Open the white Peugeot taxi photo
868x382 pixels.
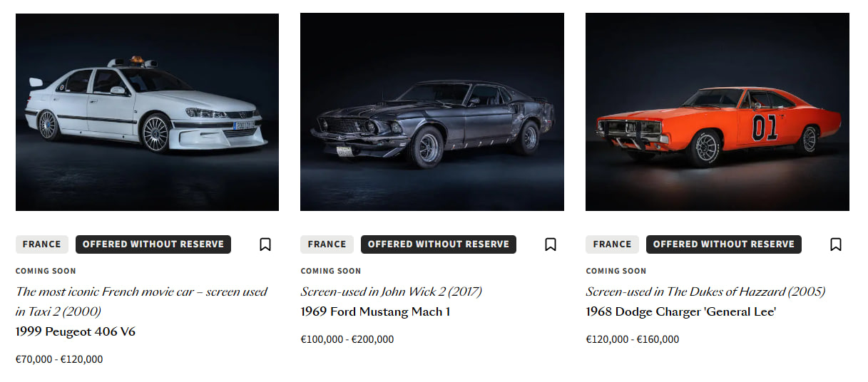click(x=147, y=112)
